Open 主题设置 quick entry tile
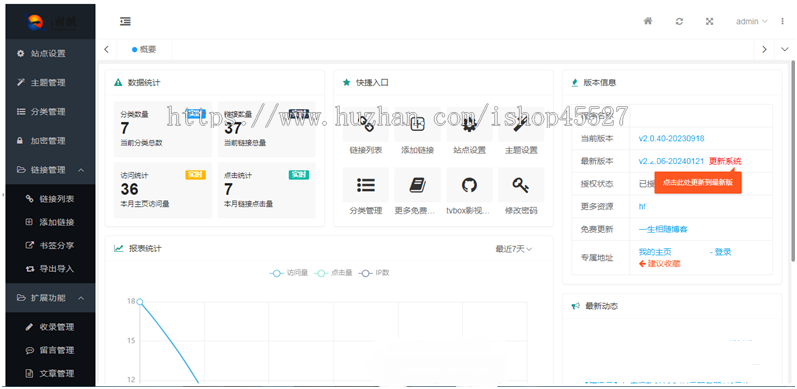Viewport: 797px width, 389px height. 521,132
